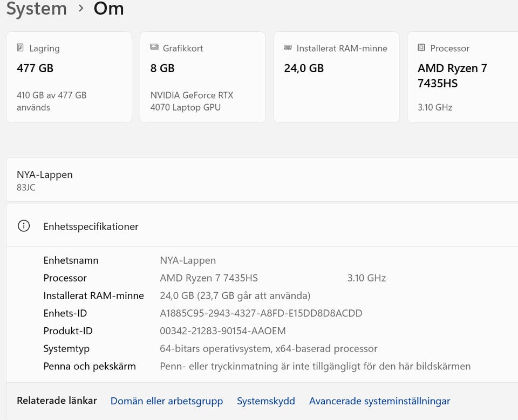Image resolution: width=518 pixels, height=420 pixels.
Task: Click the 3.10 GHz text in the Processor card
Action: 435,107
